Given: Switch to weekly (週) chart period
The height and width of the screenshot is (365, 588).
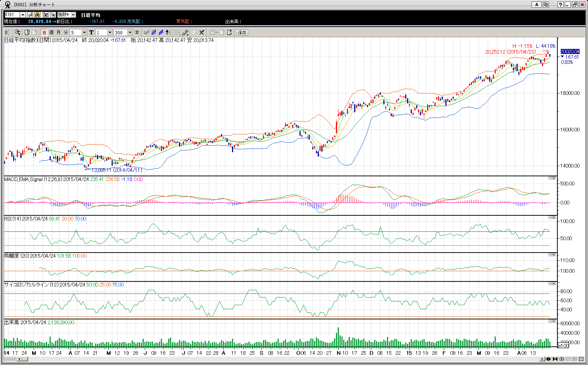Looking at the screenshot, I should click(51, 32).
